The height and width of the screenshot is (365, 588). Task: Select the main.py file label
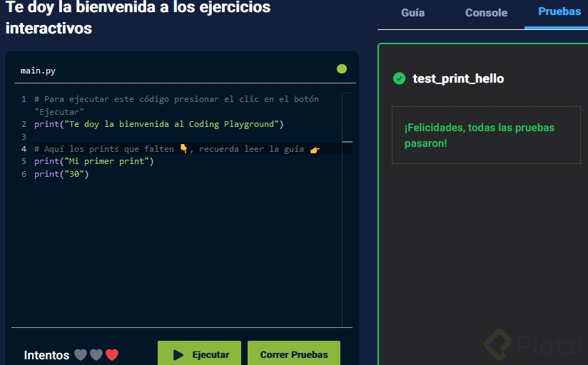[38, 71]
